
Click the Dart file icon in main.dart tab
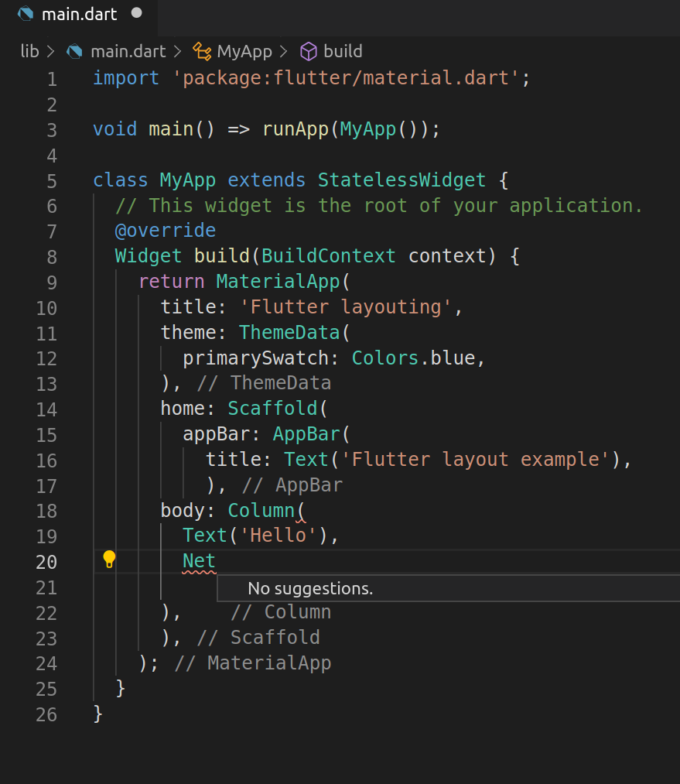pyautogui.click(x=25, y=14)
